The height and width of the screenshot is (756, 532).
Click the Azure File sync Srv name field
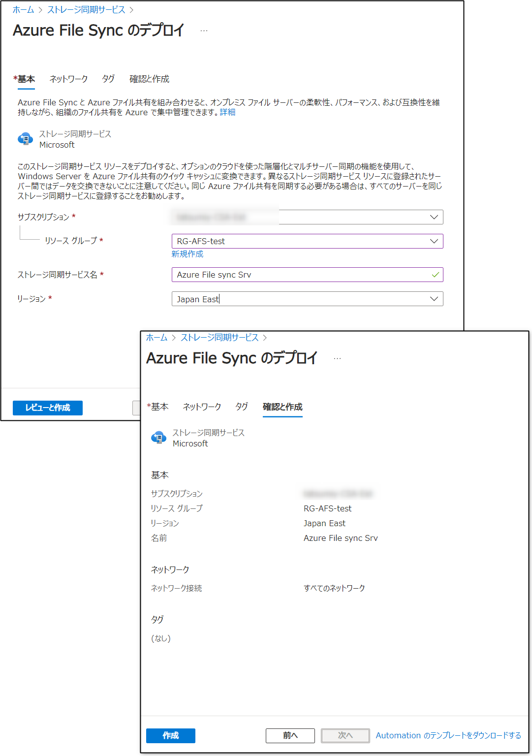pyautogui.click(x=307, y=275)
